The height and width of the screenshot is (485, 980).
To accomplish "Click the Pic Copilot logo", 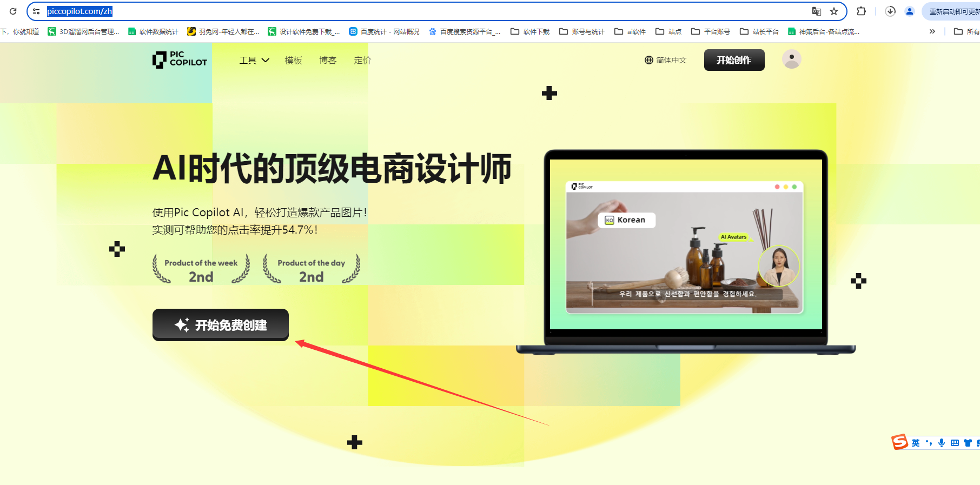I will [x=180, y=59].
